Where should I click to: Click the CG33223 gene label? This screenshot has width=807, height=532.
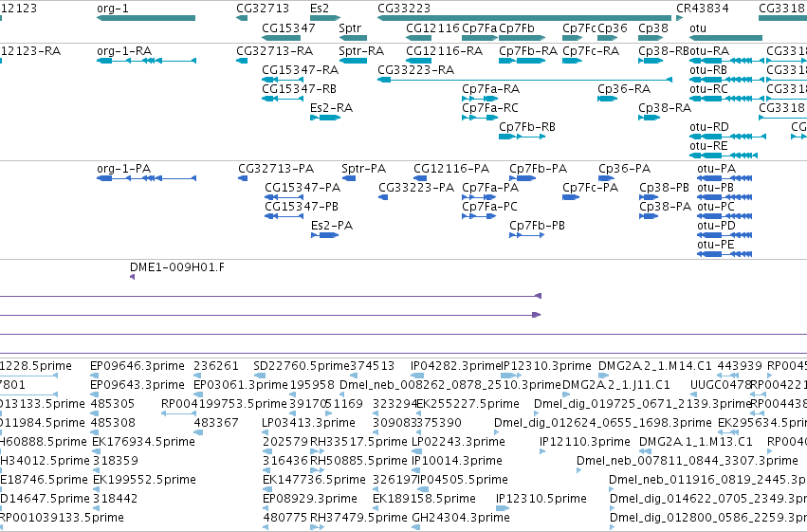404,9
